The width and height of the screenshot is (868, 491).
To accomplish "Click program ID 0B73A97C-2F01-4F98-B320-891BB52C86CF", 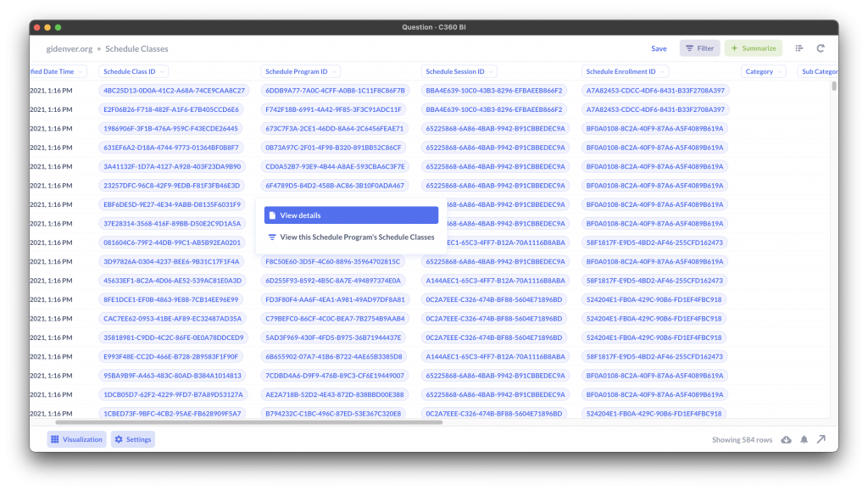I will point(333,148).
